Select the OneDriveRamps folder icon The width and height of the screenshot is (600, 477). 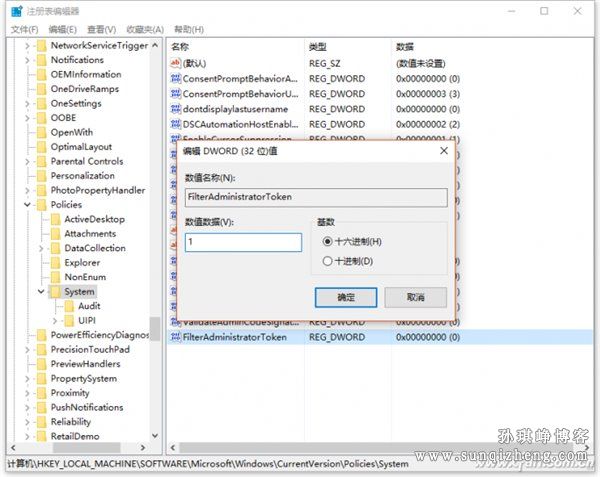tap(42, 89)
